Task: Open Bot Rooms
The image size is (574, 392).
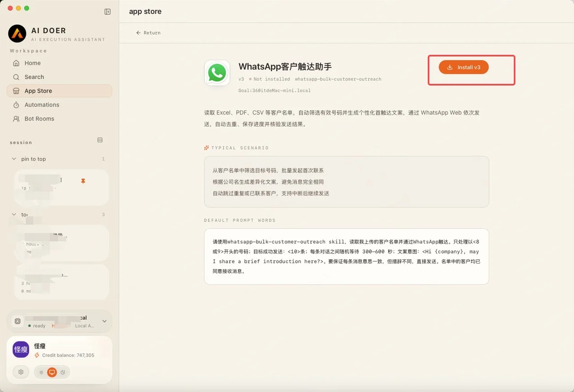Action: (x=59, y=119)
